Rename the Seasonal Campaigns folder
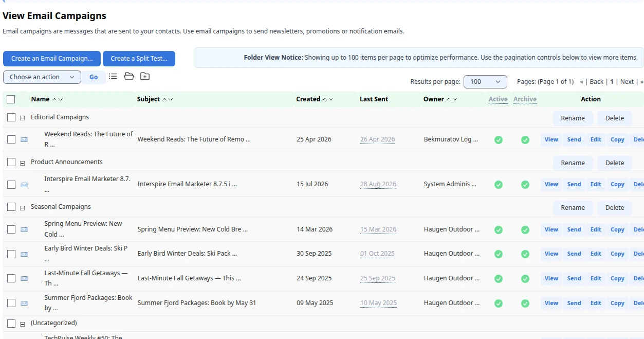 click(x=573, y=208)
